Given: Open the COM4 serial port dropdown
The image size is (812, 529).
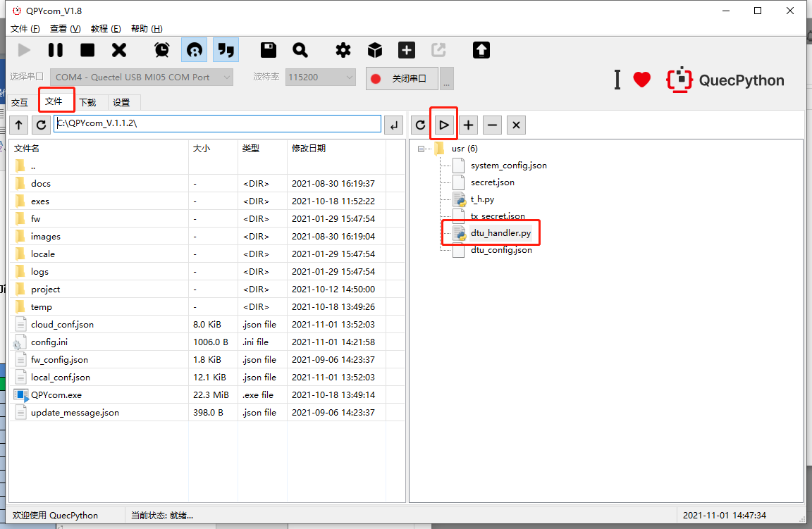Looking at the screenshot, I should tap(142, 77).
